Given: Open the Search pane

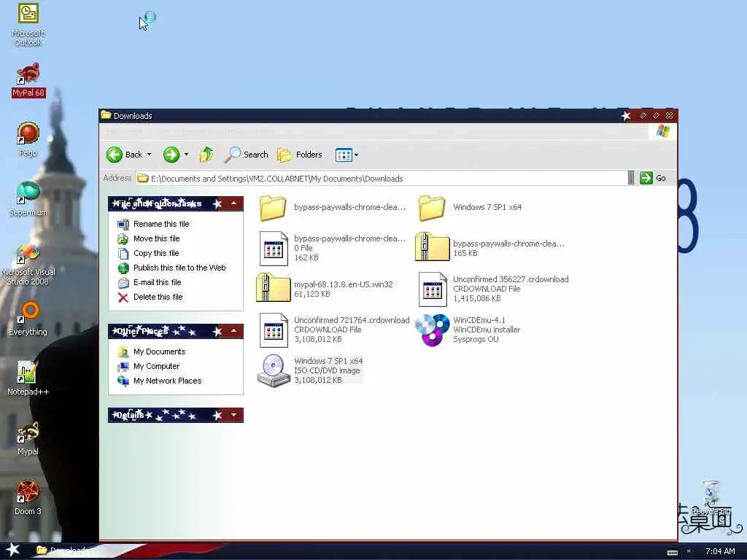Looking at the screenshot, I should click(247, 155).
